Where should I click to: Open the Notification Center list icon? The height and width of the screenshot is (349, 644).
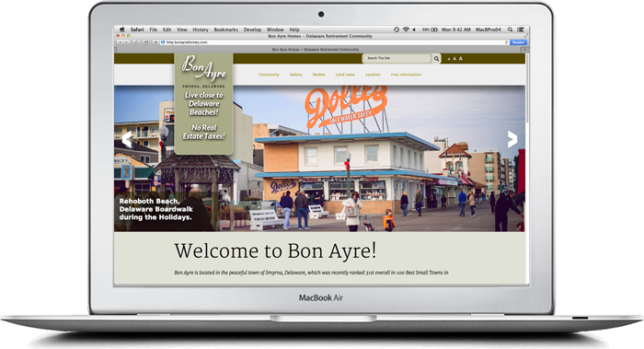coord(521,29)
